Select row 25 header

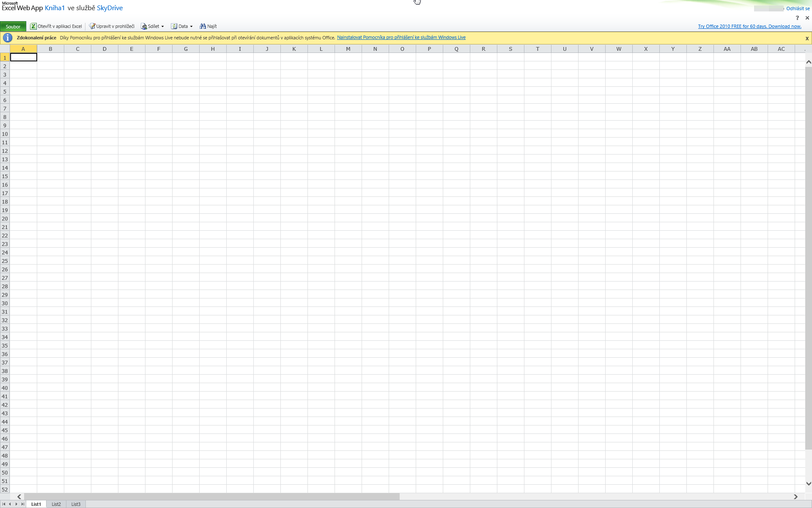pyautogui.click(x=5, y=261)
